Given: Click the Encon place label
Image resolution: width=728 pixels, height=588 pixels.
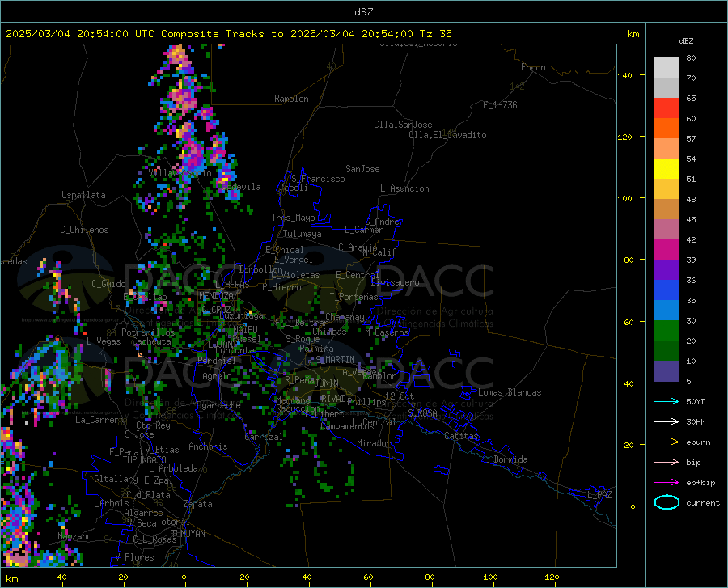Looking at the screenshot, I should [x=533, y=67].
